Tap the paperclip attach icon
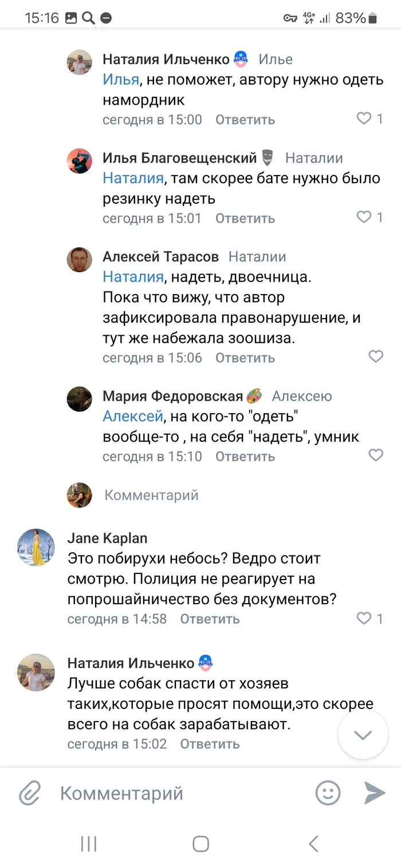Viewport: 401px width, 868px height. point(29,794)
